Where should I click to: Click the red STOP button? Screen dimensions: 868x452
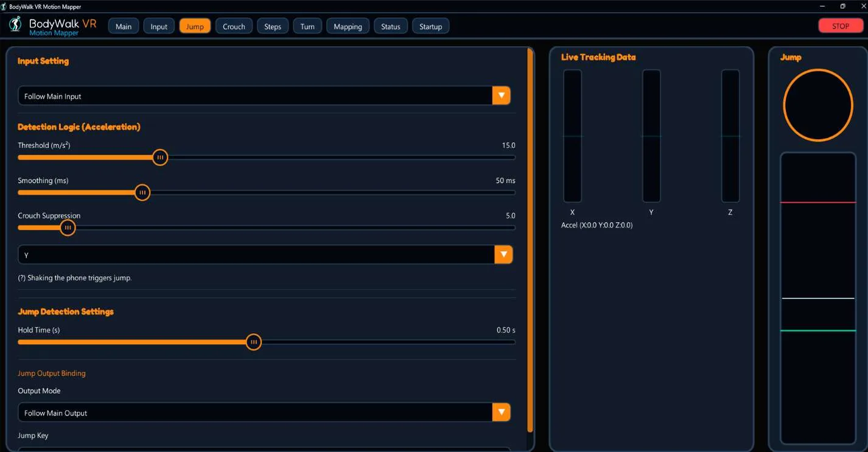(x=841, y=26)
